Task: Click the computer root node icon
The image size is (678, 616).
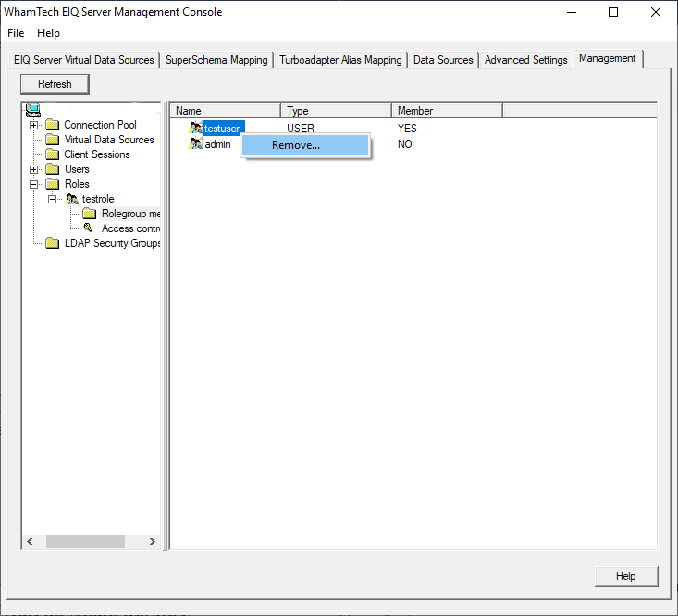Action: [x=32, y=110]
